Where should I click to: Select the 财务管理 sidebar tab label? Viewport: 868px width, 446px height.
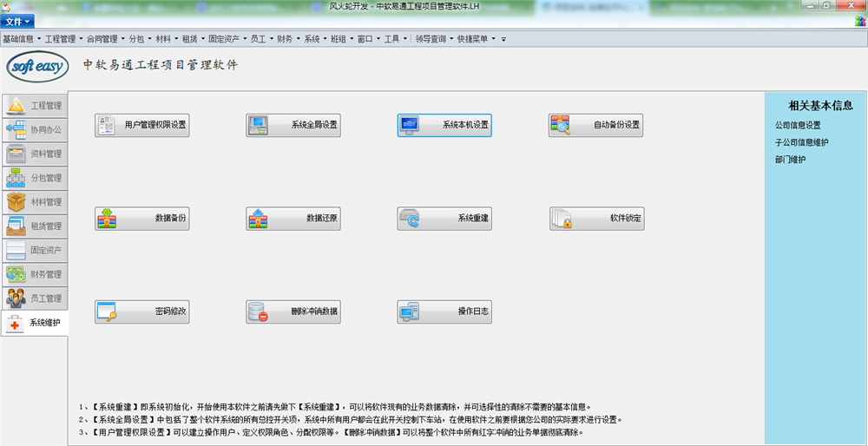pyautogui.click(x=46, y=274)
